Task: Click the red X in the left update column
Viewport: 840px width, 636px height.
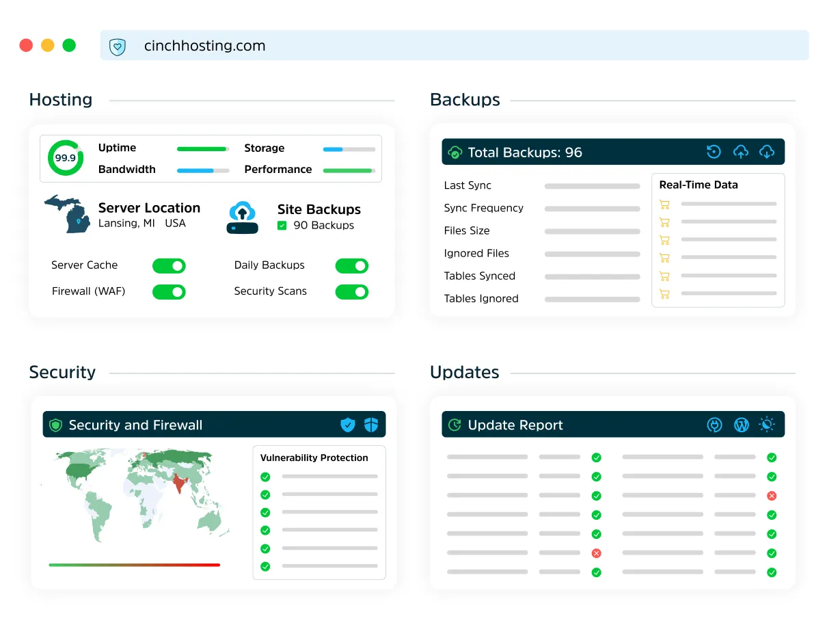Action: point(596,553)
